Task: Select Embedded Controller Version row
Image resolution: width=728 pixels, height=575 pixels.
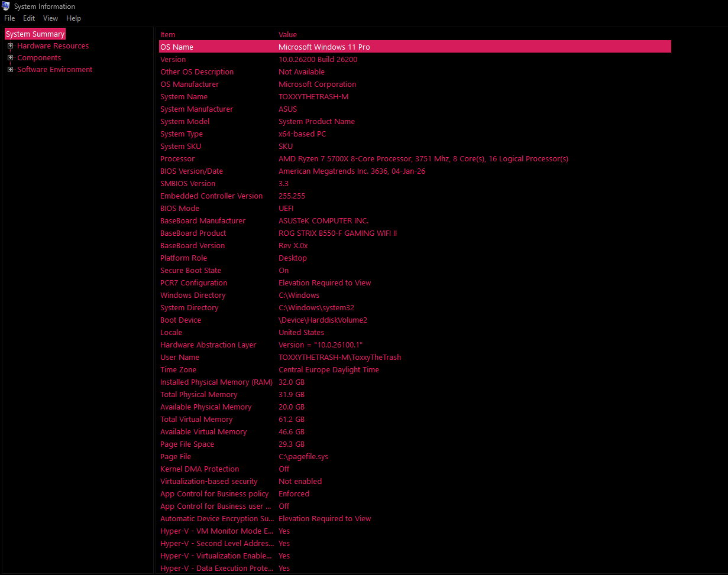Action: [415, 196]
